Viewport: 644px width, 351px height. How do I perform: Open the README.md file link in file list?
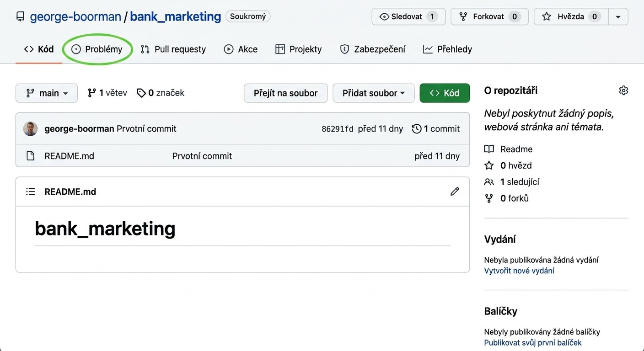[70, 156]
